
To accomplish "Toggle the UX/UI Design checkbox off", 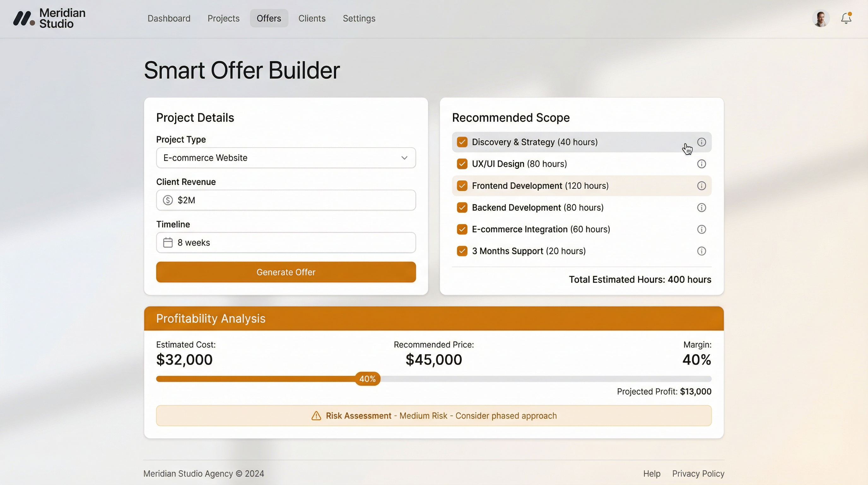I will [462, 164].
